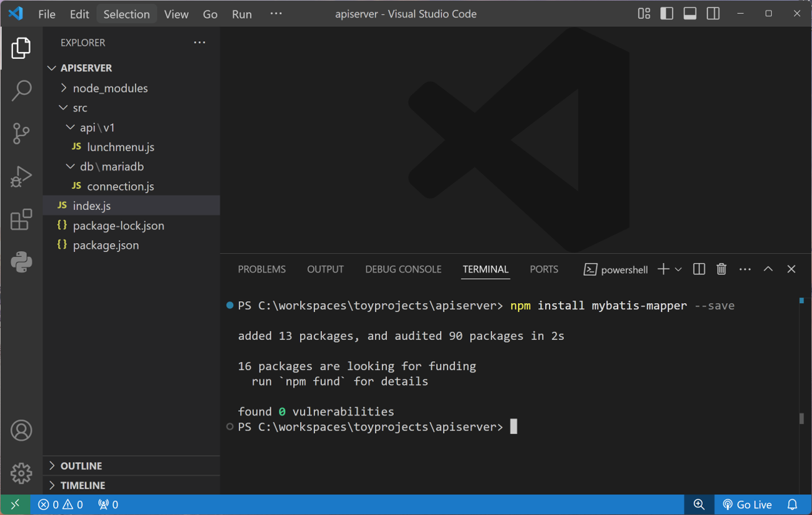Maximize the terminal panel size with chevron
The width and height of the screenshot is (812, 515).
tap(768, 269)
